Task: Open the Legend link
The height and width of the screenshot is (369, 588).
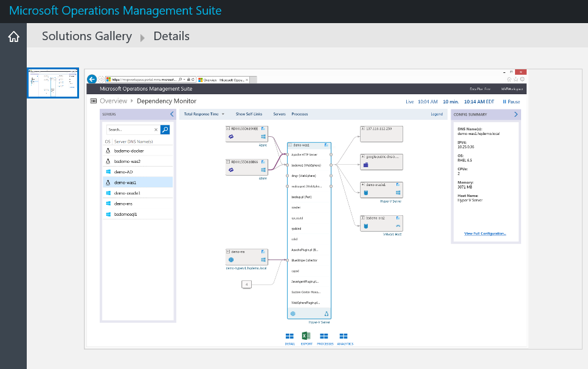Action: pos(437,114)
